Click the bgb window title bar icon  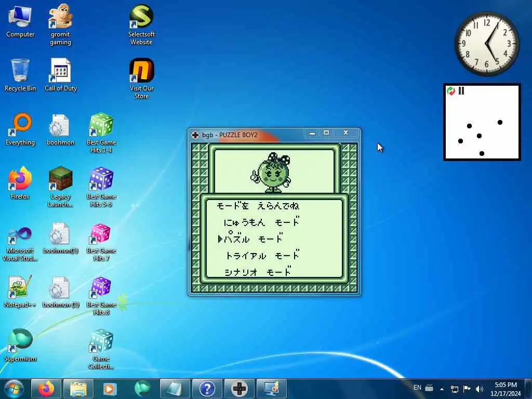point(195,135)
